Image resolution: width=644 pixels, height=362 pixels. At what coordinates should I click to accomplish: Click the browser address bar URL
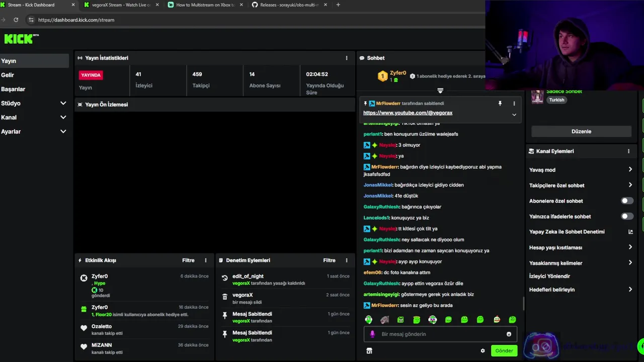[76, 20]
